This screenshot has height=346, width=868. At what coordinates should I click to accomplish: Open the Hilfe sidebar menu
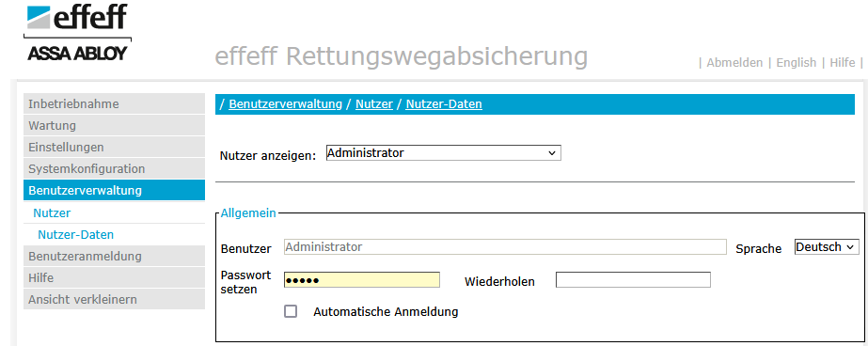tap(114, 278)
